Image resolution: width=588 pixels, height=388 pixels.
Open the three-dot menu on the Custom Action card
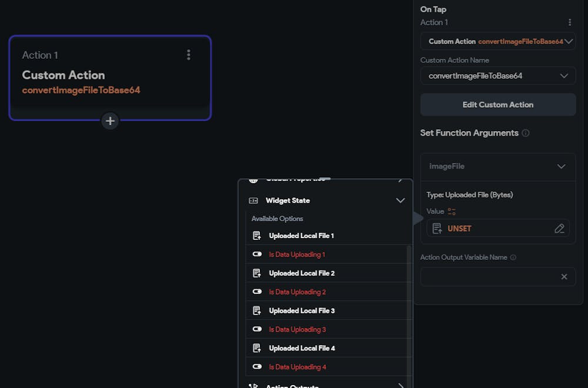tap(188, 55)
